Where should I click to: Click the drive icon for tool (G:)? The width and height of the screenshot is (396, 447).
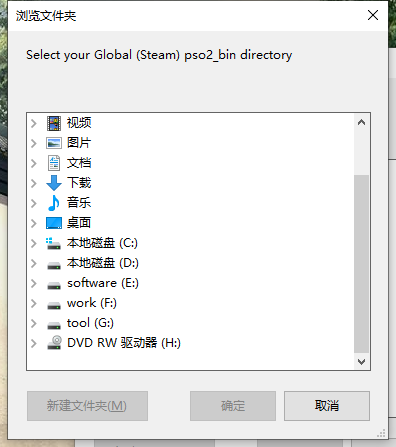pyautogui.click(x=54, y=325)
